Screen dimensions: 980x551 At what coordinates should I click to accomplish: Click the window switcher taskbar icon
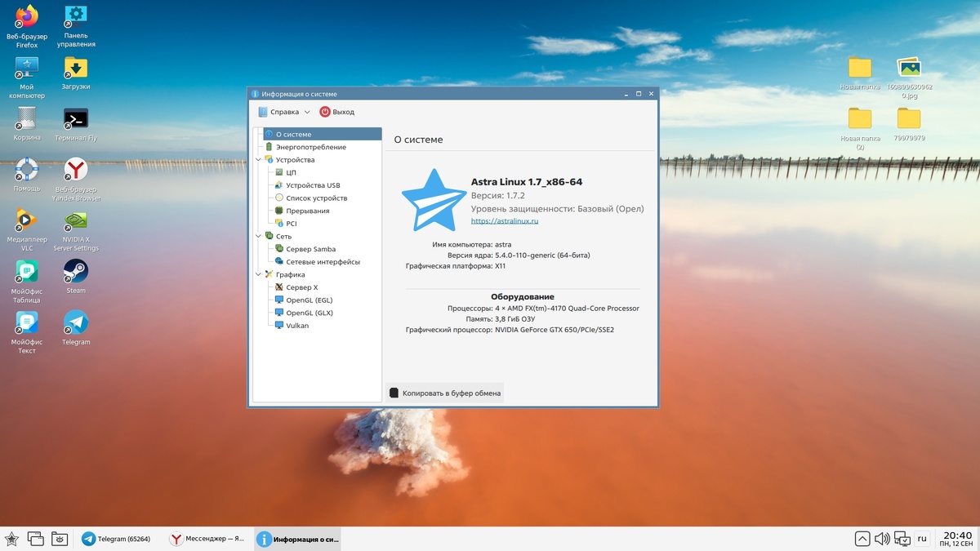[35, 539]
